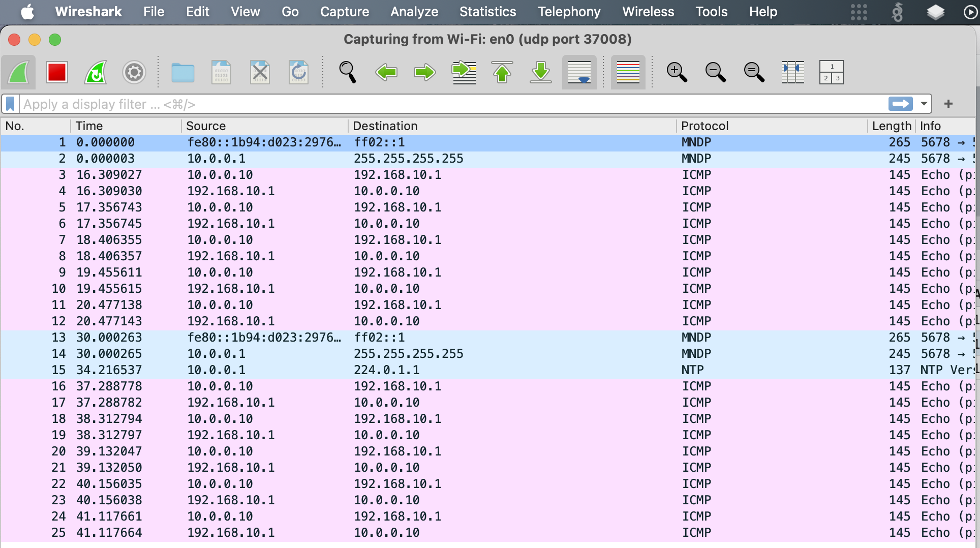980x548 pixels.
Task: Start a new capture with the shark fin icon
Action: 19,72
